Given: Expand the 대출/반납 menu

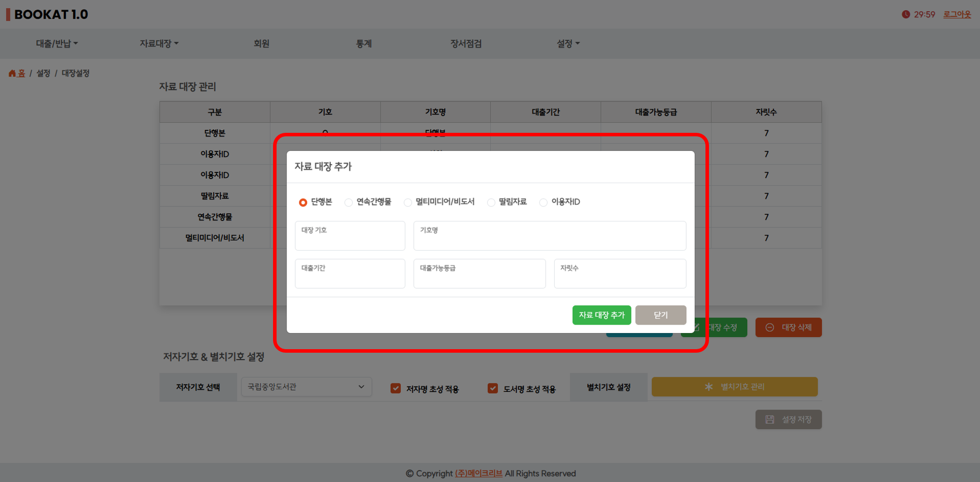Looking at the screenshot, I should tap(57, 44).
